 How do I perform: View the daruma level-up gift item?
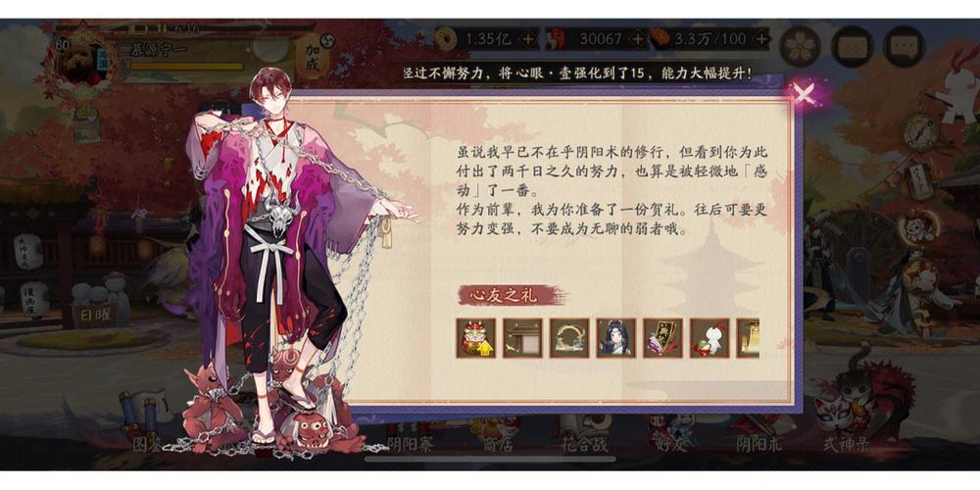tap(475, 338)
